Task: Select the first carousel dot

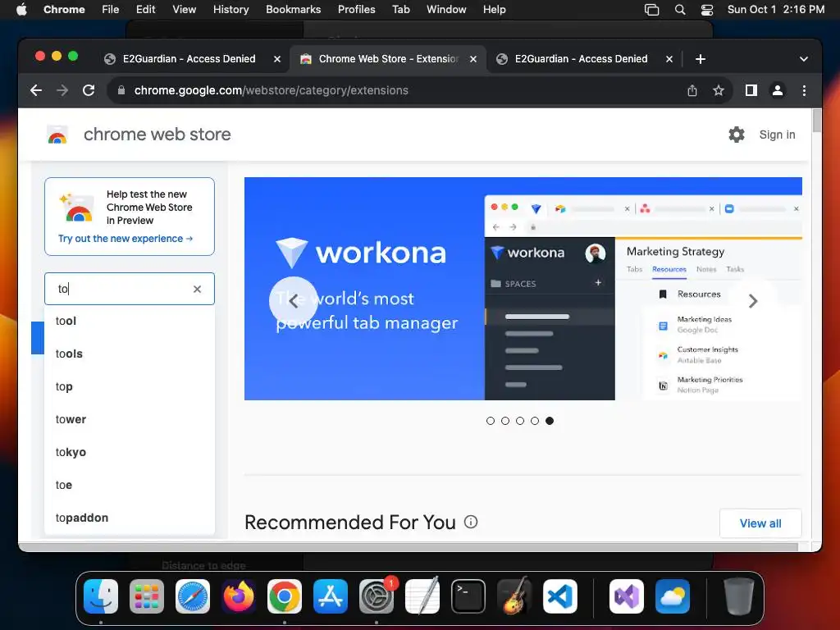Action: click(x=491, y=421)
